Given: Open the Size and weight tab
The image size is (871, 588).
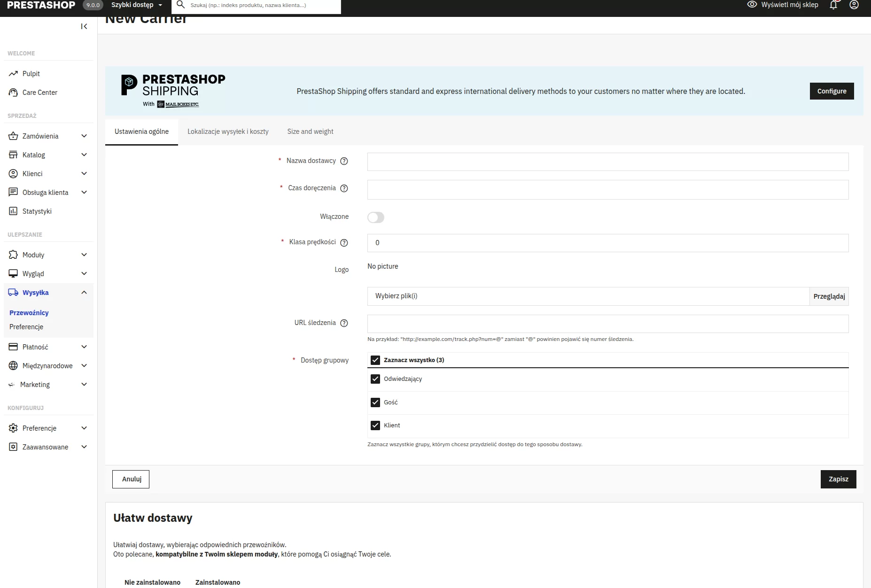Looking at the screenshot, I should [310, 132].
